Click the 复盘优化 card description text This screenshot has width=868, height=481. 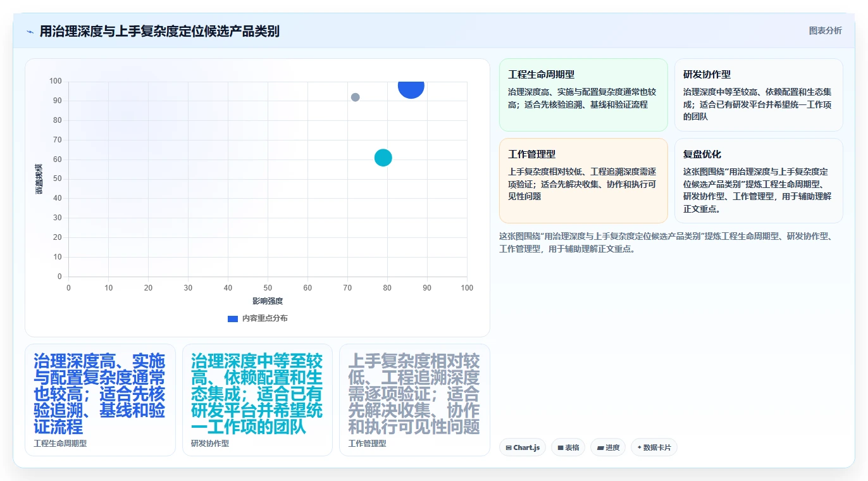click(757, 190)
